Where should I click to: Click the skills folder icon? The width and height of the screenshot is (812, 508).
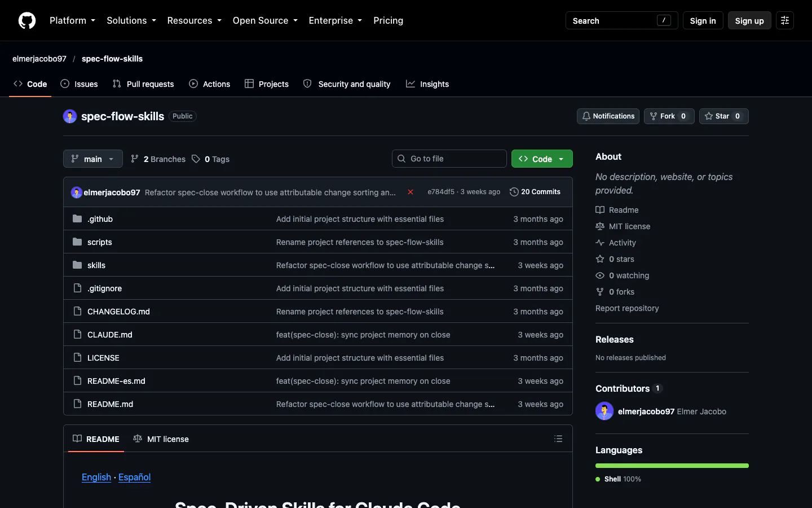click(77, 265)
